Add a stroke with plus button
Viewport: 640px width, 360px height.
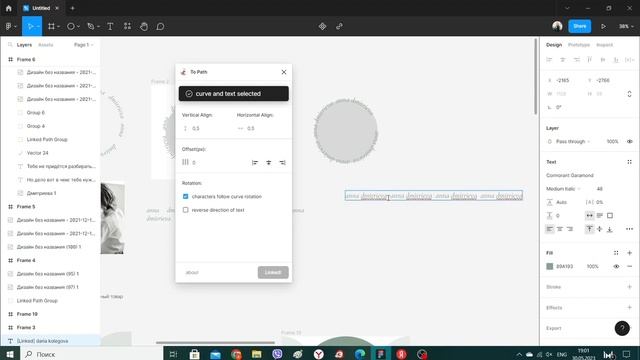tap(629, 287)
